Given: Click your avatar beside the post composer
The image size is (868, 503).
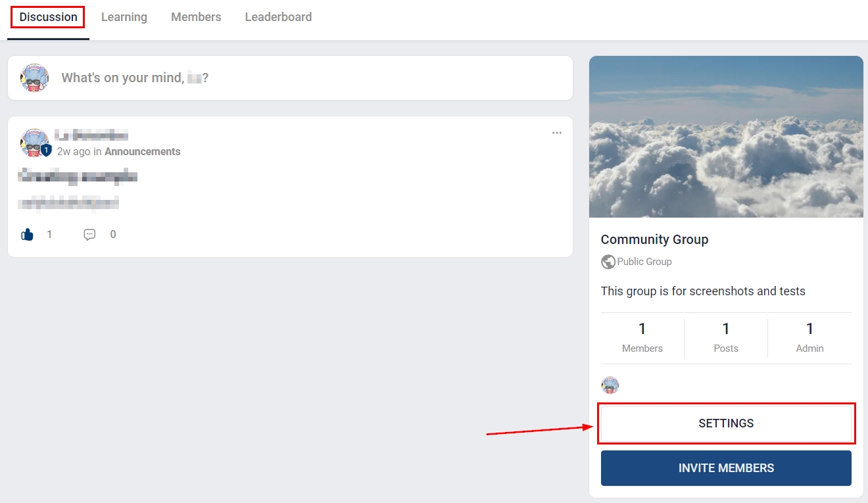Looking at the screenshot, I should 35,78.
